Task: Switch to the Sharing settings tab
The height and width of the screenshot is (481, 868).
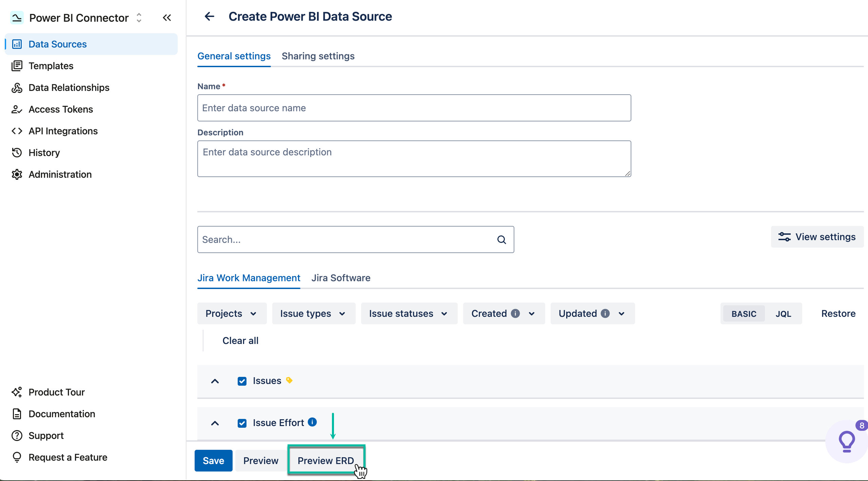Action: tap(318, 56)
